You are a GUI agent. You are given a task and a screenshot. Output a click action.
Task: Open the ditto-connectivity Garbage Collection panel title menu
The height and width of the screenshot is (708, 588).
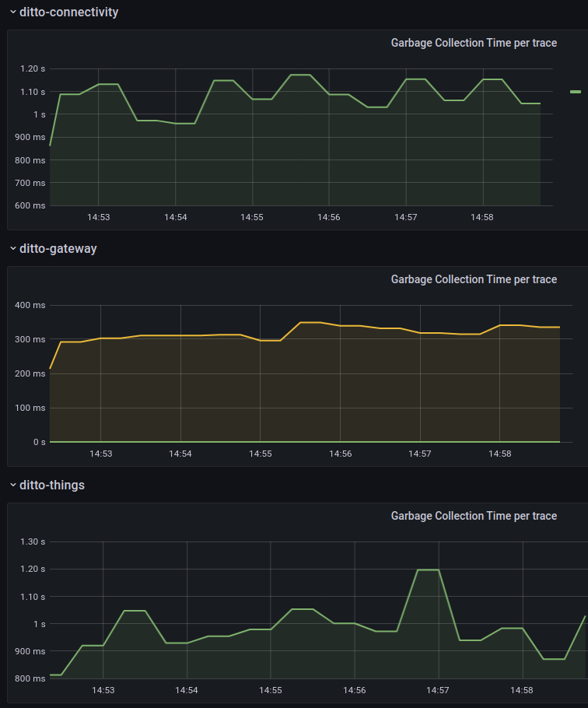(x=473, y=43)
